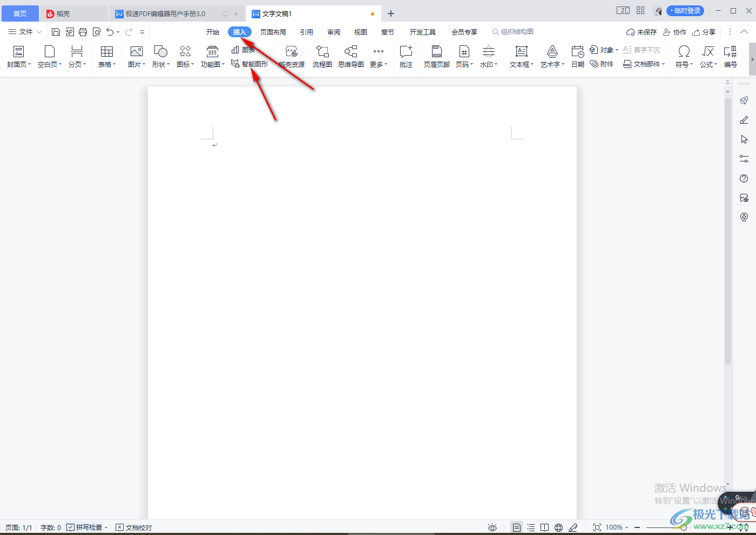Insert a cover page (封面页)
The width and height of the screenshot is (756, 535).
tap(19, 57)
